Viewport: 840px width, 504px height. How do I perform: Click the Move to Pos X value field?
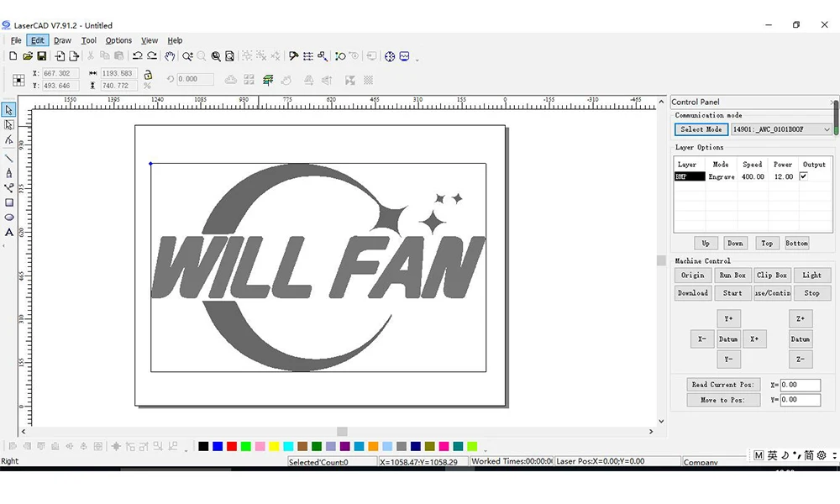pos(801,385)
